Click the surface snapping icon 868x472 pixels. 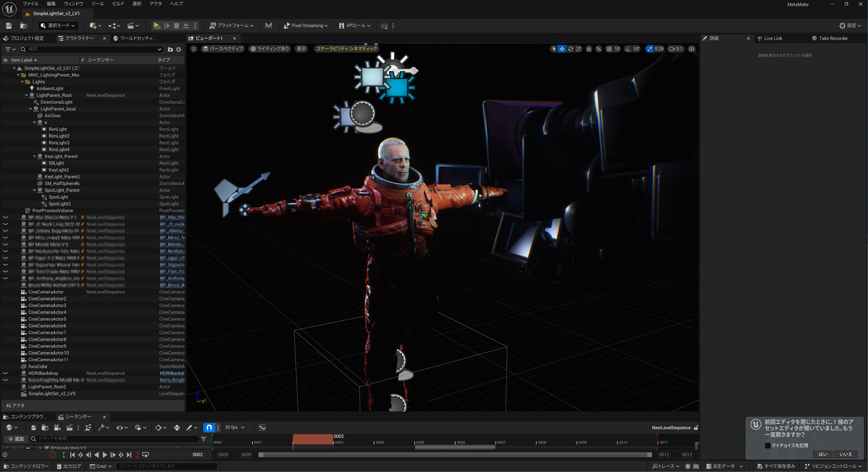599,49
